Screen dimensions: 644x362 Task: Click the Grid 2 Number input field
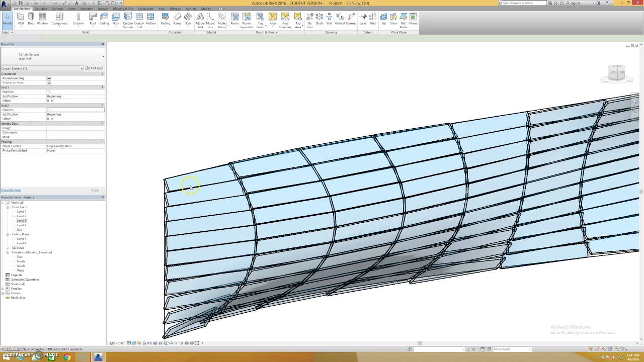point(75,110)
